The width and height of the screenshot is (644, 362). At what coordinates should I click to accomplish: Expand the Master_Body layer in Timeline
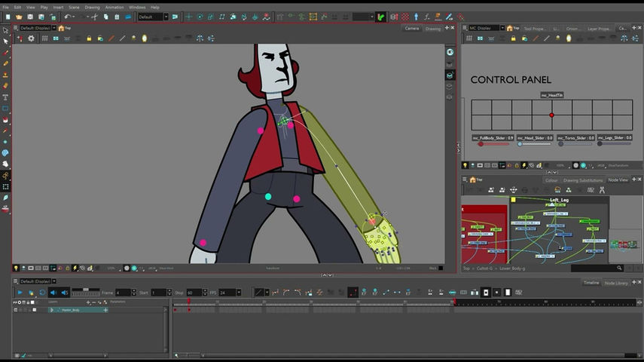click(52, 310)
